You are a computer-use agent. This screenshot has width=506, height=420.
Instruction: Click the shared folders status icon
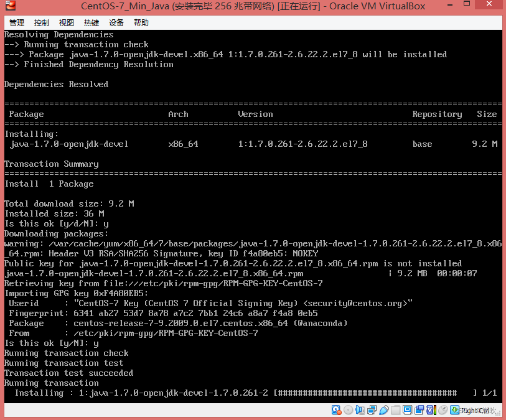click(395, 410)
